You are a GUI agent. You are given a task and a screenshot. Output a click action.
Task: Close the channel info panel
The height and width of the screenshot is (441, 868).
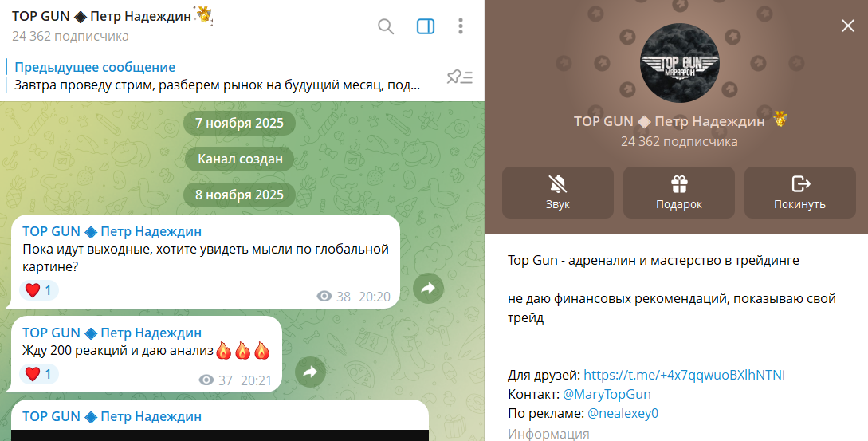[847, 26]
